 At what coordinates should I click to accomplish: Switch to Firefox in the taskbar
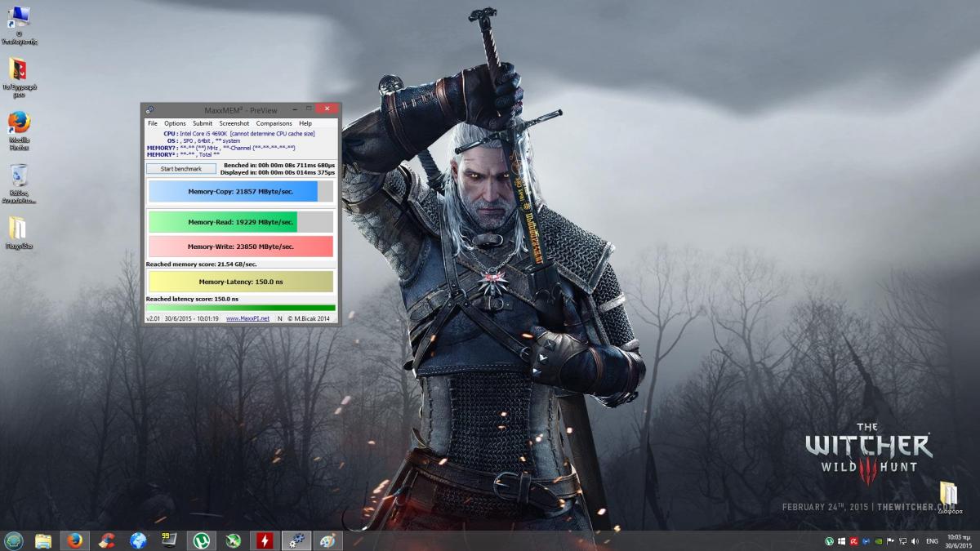click(x=74, y=540)
